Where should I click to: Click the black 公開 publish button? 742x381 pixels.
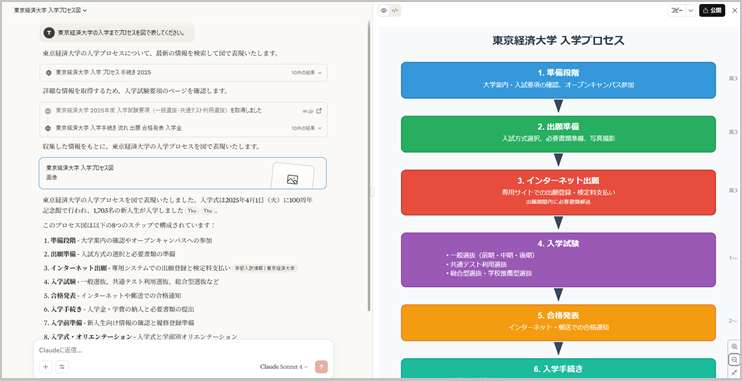(x=712, y=10)
